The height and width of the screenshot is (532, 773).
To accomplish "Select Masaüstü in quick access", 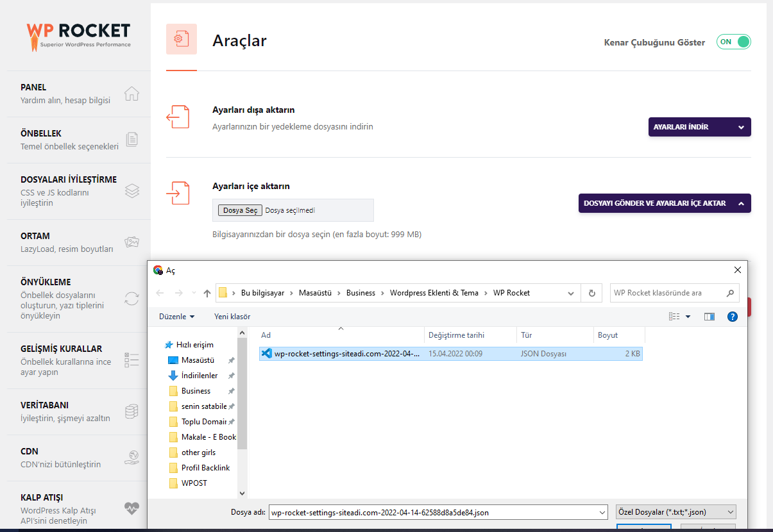I will (198, 360).
